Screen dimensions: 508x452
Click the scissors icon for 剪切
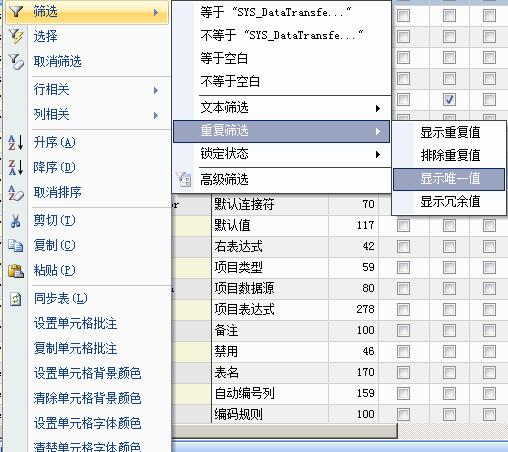click(x=15, y=221)
